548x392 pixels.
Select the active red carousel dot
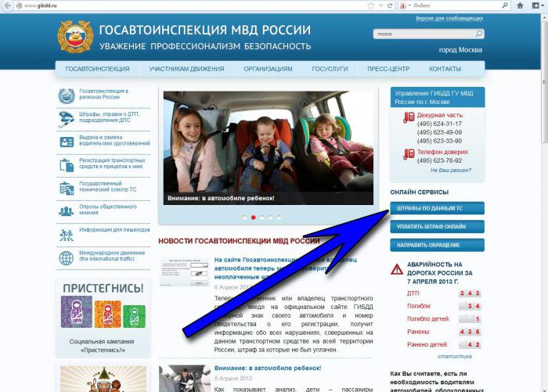click(254, 218)
